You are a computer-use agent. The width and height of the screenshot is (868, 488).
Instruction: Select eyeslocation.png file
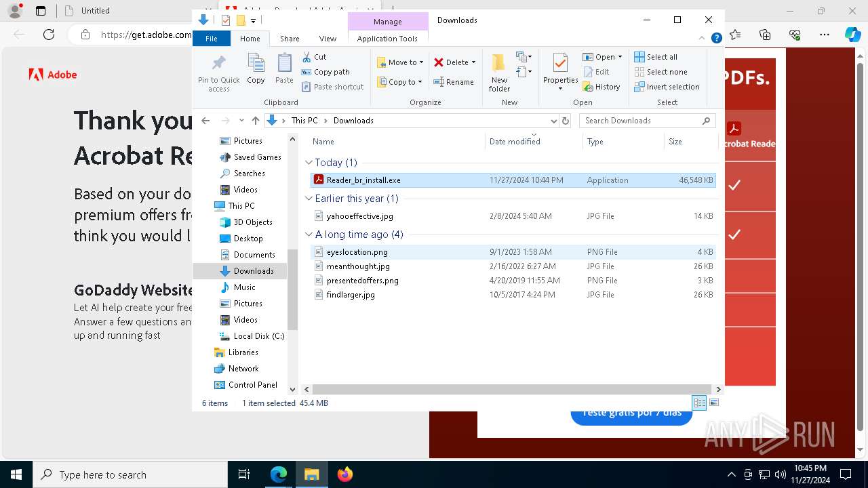click(513, 252)
